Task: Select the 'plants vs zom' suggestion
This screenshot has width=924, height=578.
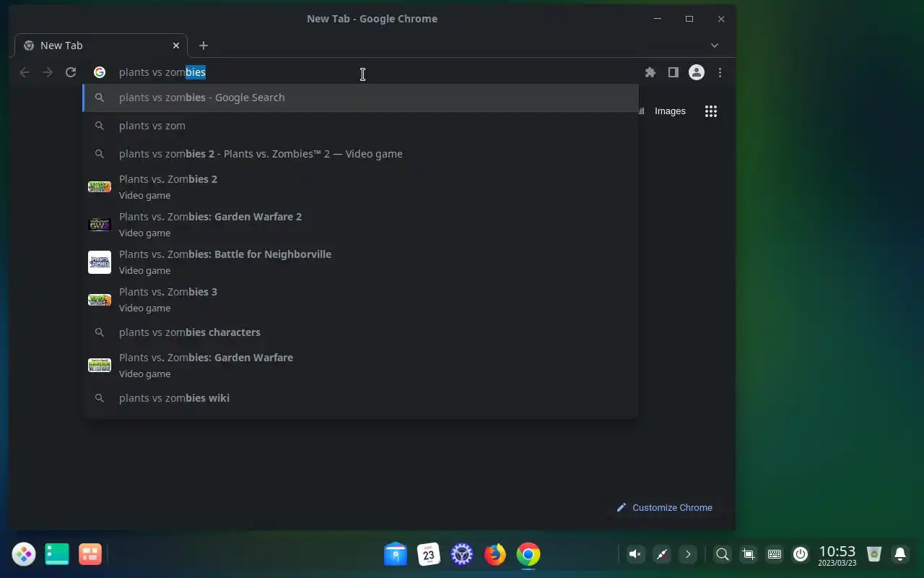Action: point(361,126)
